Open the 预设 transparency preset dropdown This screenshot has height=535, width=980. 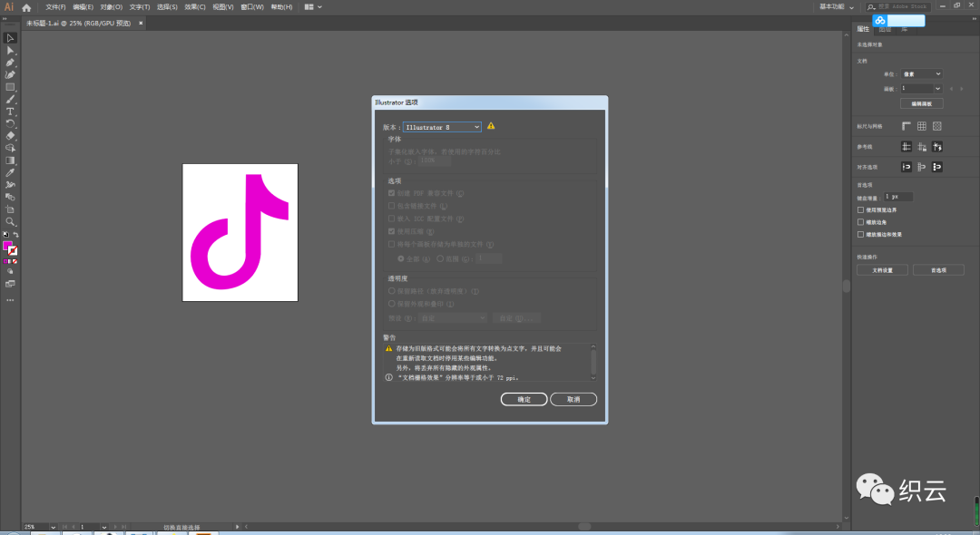[453, 318]
